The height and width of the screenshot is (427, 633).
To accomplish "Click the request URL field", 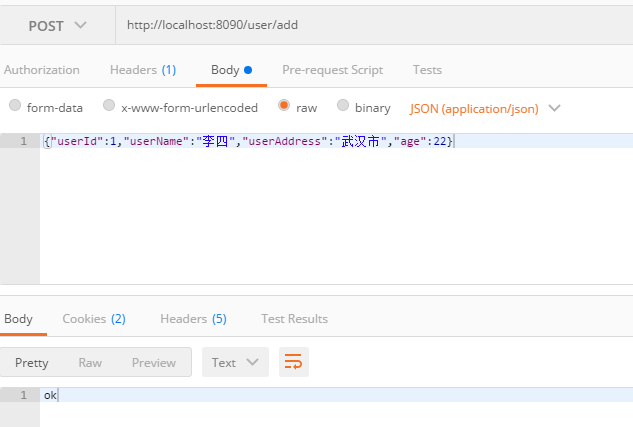I will click(374, 25).
